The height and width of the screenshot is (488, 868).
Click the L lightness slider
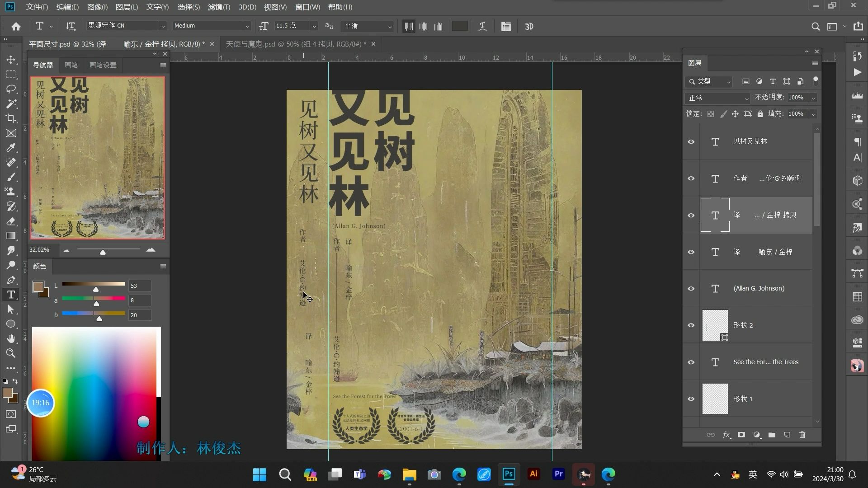(x=94, y=284)
